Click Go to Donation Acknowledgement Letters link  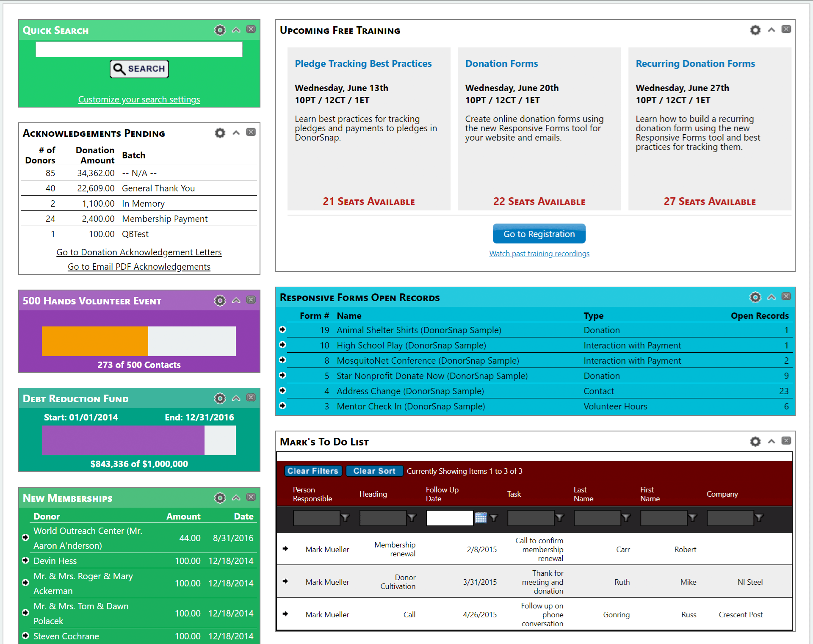pos(138,252)
